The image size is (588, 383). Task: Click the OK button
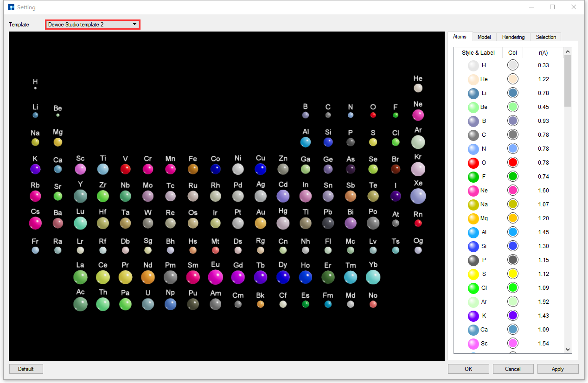point(468,369)
